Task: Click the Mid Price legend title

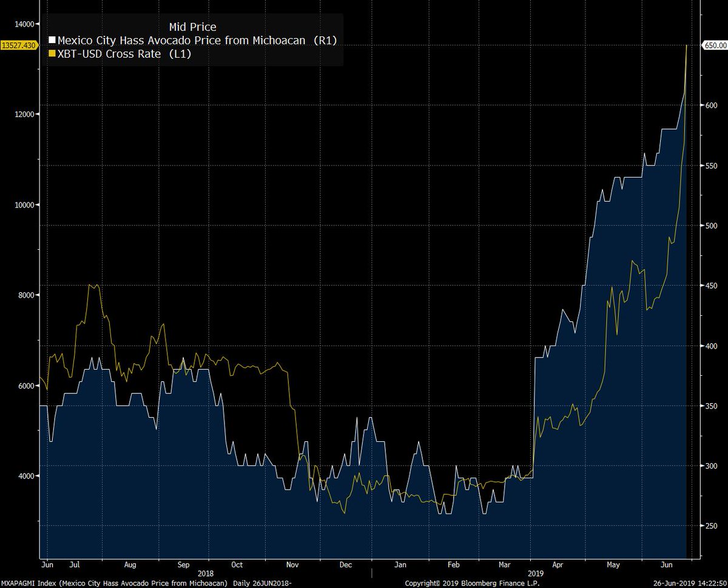Action: [192, 27]
